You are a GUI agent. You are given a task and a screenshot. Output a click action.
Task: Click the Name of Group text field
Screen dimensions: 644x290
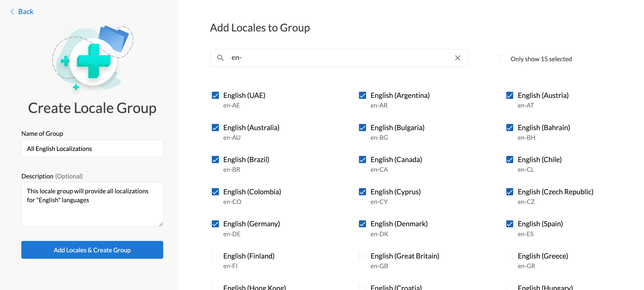92,148
